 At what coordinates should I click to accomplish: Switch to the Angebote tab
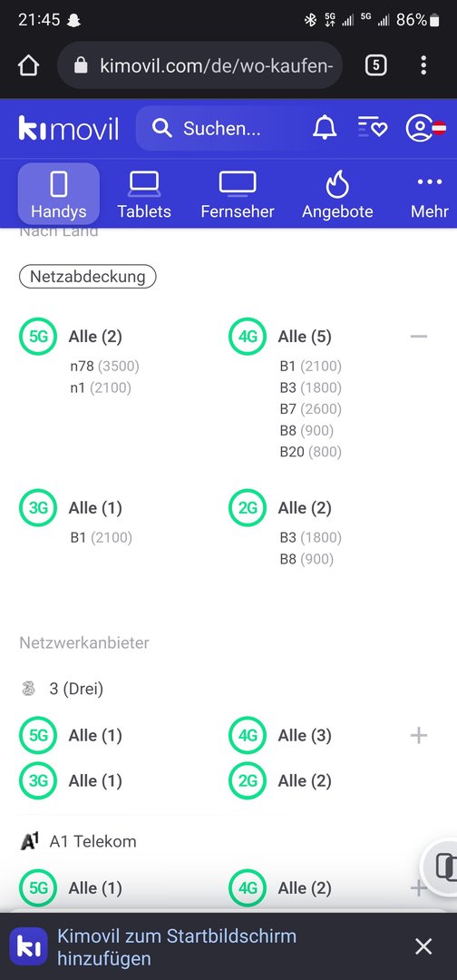coord(337,194)
